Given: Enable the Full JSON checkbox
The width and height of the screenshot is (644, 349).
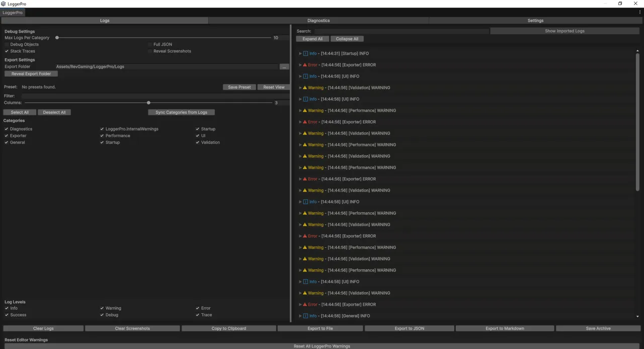Looking at the screenshot, I should pos(150,44).
